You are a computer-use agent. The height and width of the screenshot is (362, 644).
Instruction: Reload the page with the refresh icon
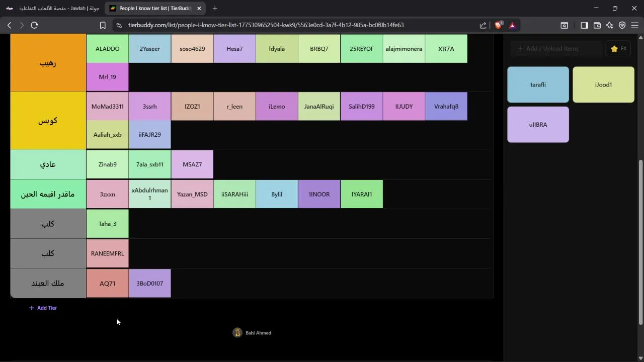pos(34,25)
